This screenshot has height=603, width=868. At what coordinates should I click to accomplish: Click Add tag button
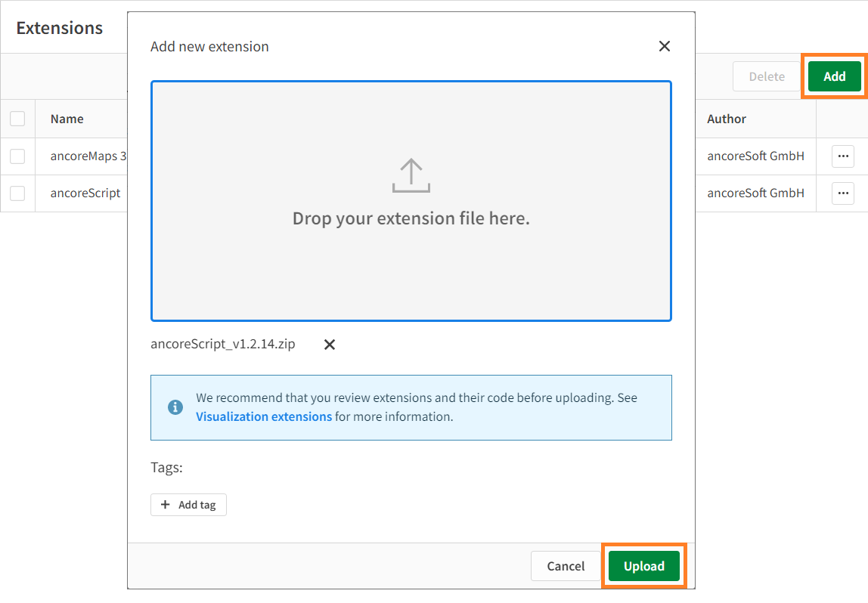188,505
